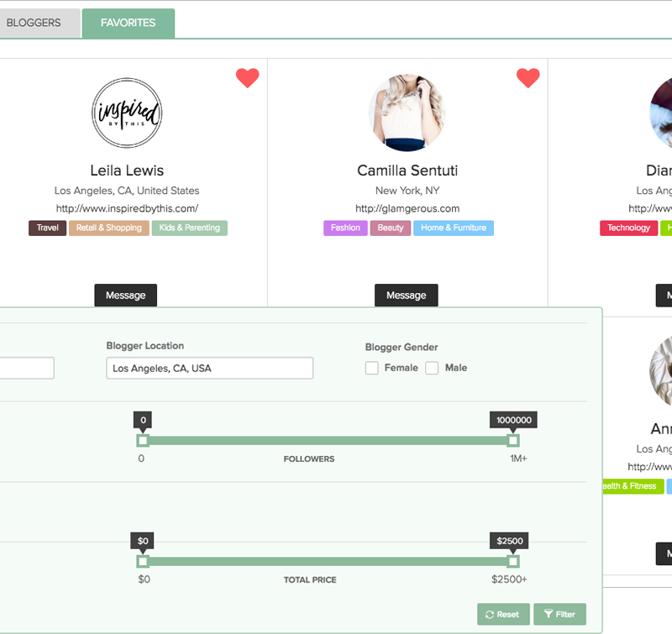Check the Male gender checkbox
This screenshot has height=634, width=672.
[x=432, y=368]
